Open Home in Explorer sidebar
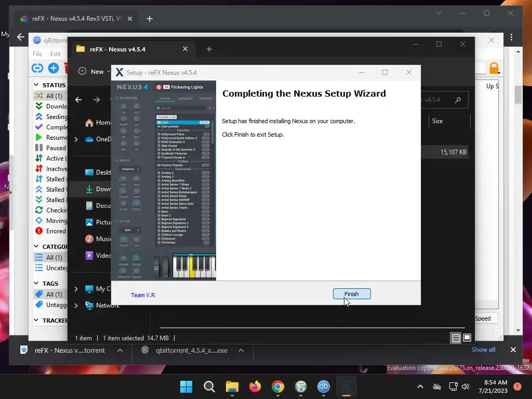Viewport: 532px width, 399px height. [99, 123]
